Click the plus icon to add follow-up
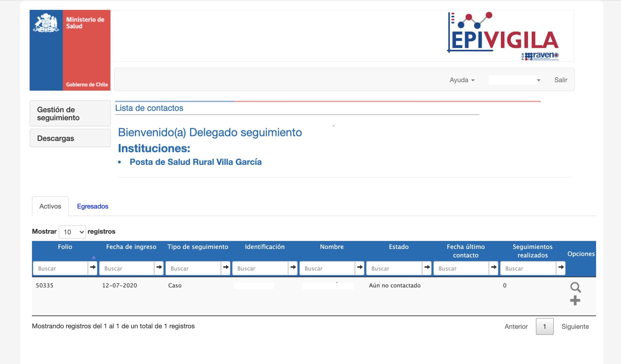 pyautogui.click(x=575, y=301)
